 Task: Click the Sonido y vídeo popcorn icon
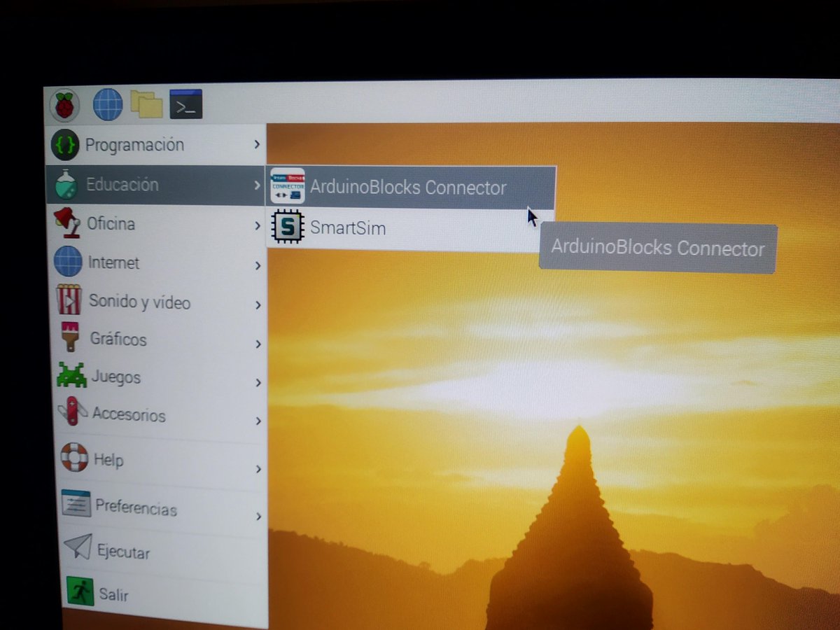tap(69, 300)
